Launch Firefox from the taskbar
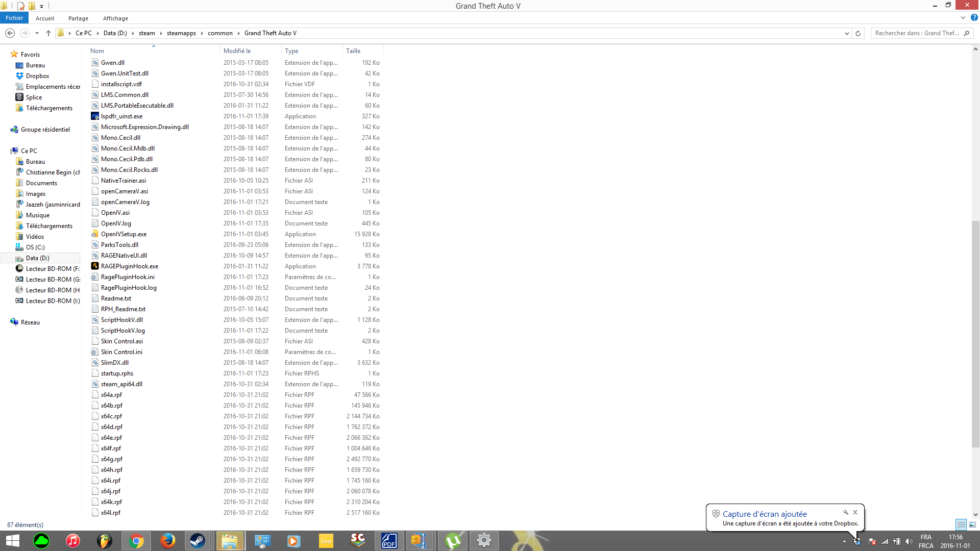Screen dimensions: 980x551 coord(167,540)
